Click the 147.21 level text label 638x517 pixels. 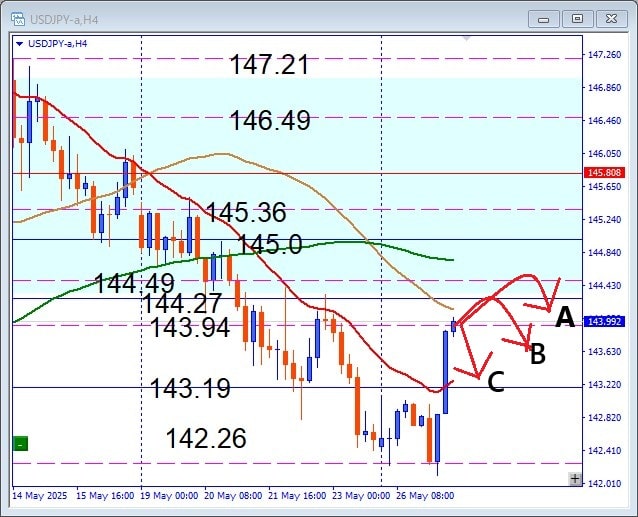pos(269,65)
